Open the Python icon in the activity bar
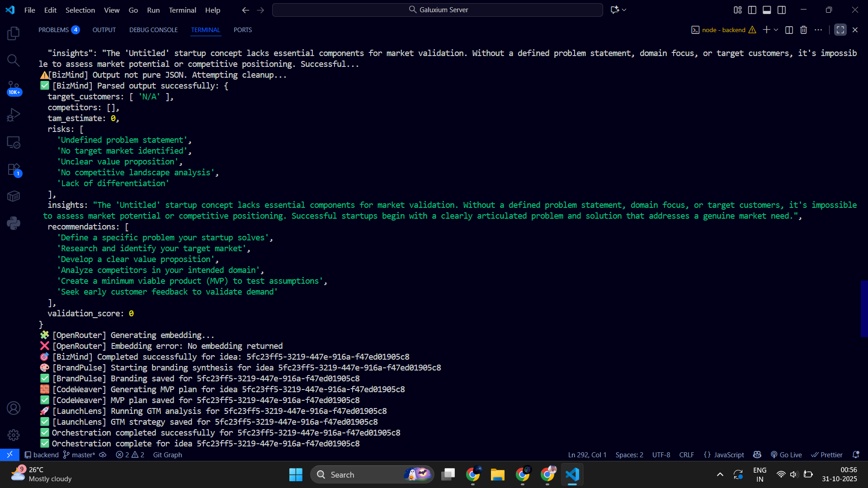The width and height of the screenshot is (868, 488). (14, 223)
